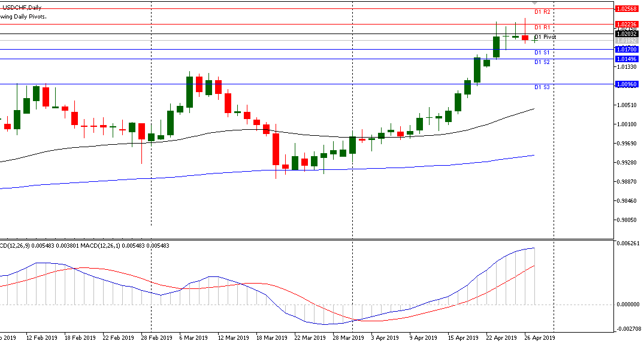The height and width of the screenshot is (344, 644).
Task: Select the D1 R1 resistance label
Action: click(x=542, y=28)
